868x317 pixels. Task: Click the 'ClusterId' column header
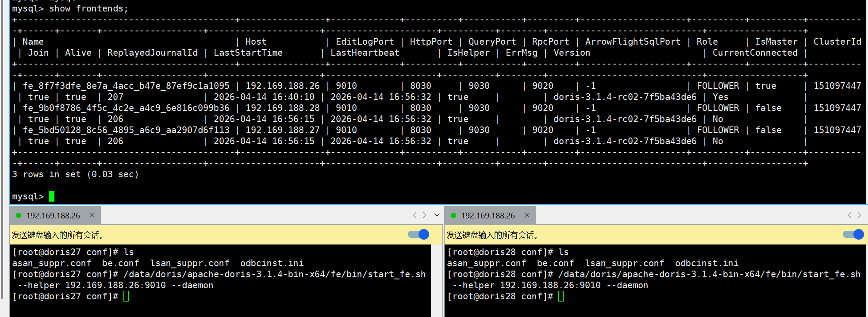point(837,42)
